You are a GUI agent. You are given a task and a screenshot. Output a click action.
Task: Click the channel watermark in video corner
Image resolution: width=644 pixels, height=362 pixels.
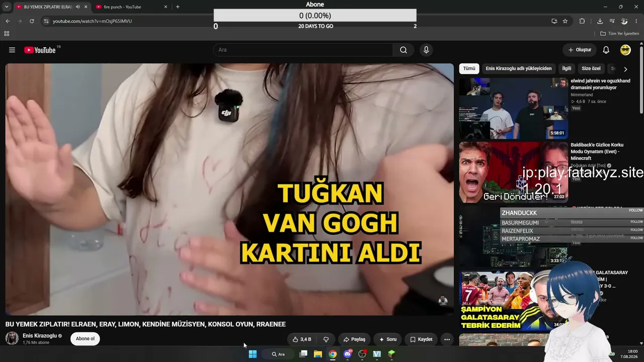pyautogui.click(x=443, y=300)
